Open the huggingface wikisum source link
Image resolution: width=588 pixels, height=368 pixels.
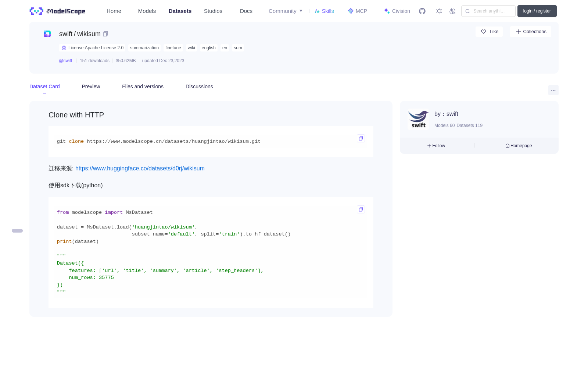pyautogui.click(x=140, y=169)
